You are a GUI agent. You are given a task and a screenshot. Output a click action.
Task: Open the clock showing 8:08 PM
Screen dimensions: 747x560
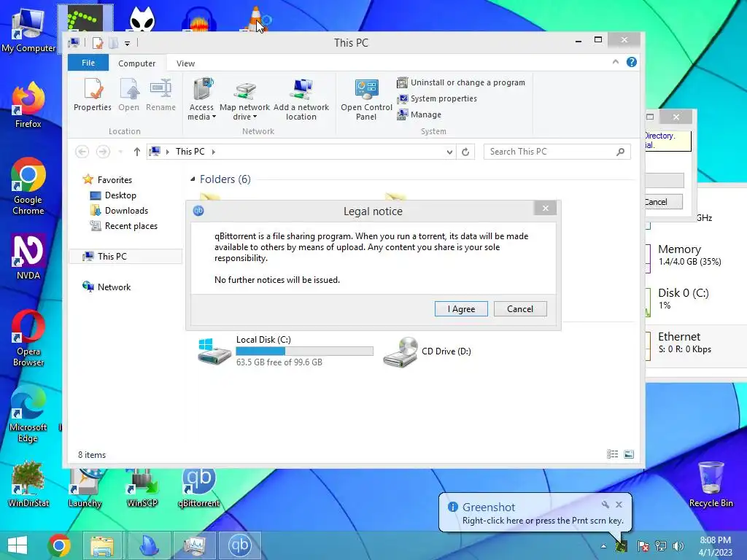[x=715, y=545]
